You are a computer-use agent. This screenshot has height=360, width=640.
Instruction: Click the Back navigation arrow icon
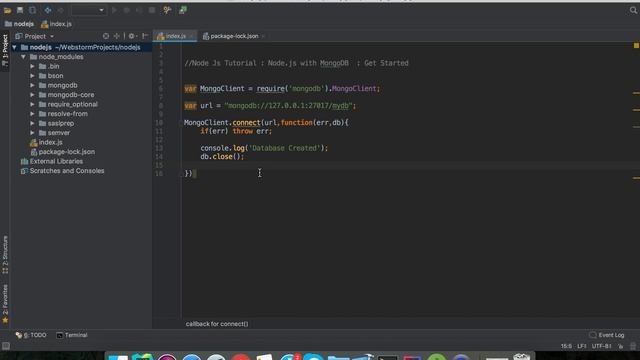[x=48, y=10]
